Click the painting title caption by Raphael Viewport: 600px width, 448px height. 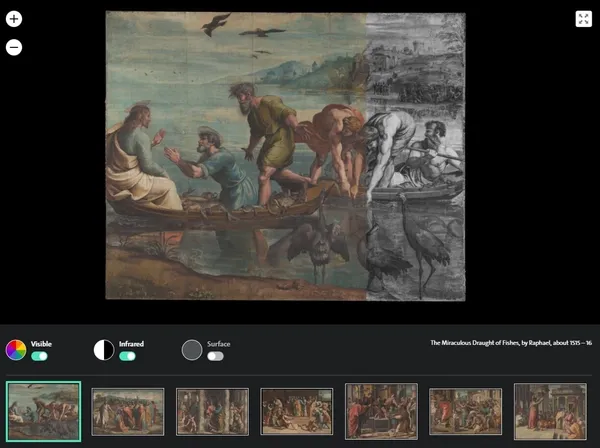pos(511,343)
